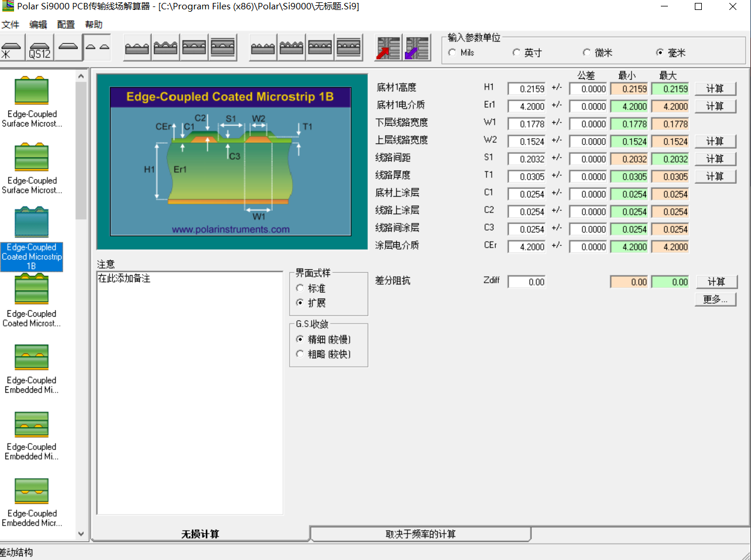Click 计算 button for T1 row
Viewport: 751px width, 560px height.
pos(715,177)
